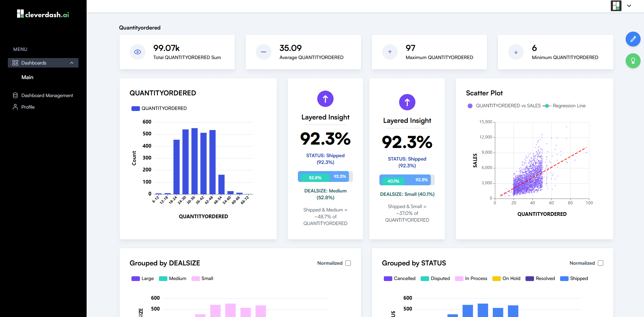Viewport: 644px width, 317px height.
Task: Toggle the QUANTITYORDERED histogram legend swatch
Action: click(136, 109)
